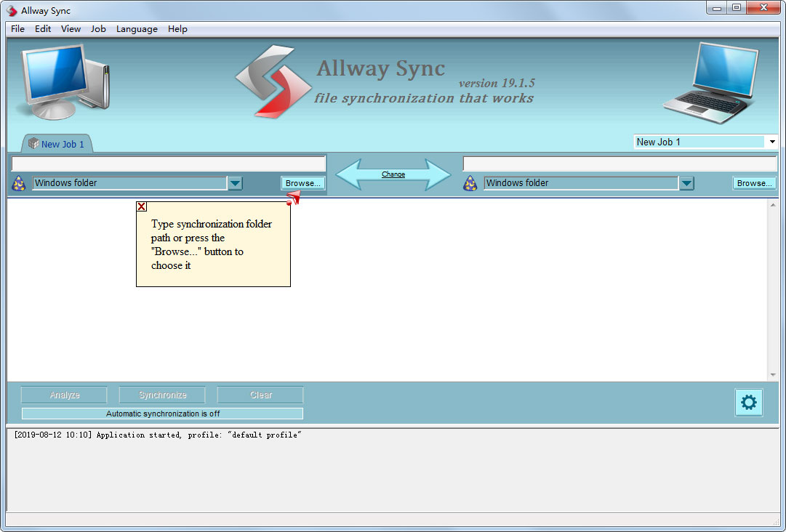Click the right folder-type wizard icon

pos(470,184)
